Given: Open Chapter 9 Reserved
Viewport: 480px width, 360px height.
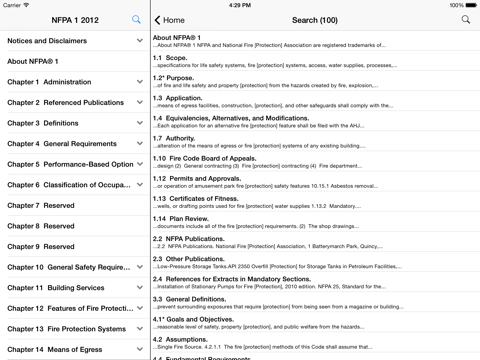Looking at the screenshot, I should [x=75, y=247].
